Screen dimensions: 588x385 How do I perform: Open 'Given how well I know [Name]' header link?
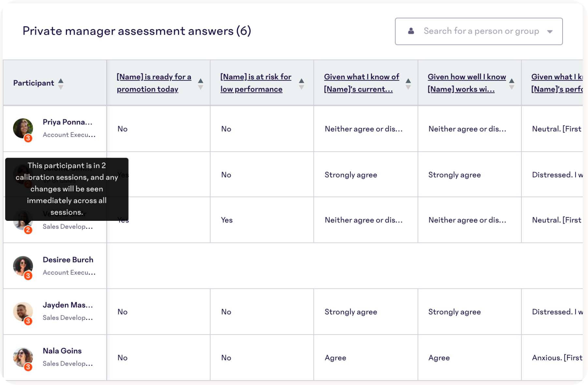pyautogui.click(x=466, y=83)
